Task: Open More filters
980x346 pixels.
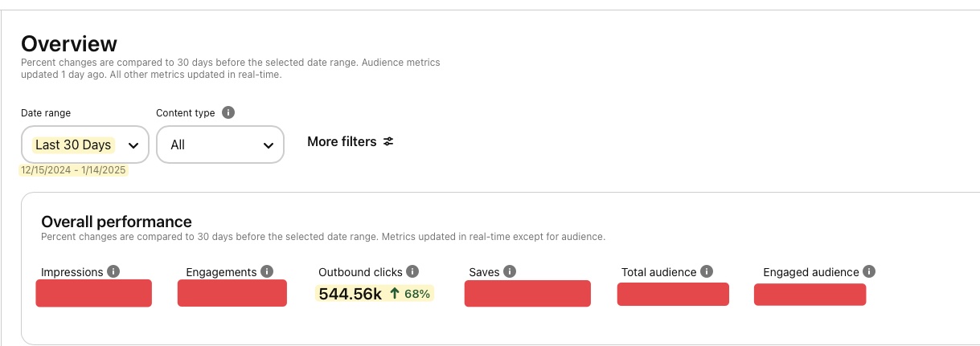Action: click(x=342, y=142)
